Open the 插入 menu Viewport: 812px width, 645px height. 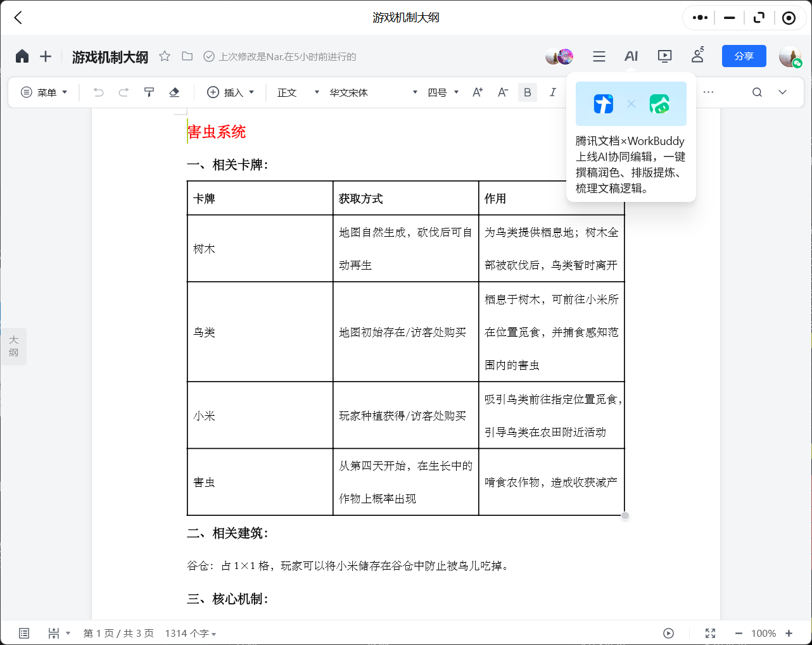point(231,92)
